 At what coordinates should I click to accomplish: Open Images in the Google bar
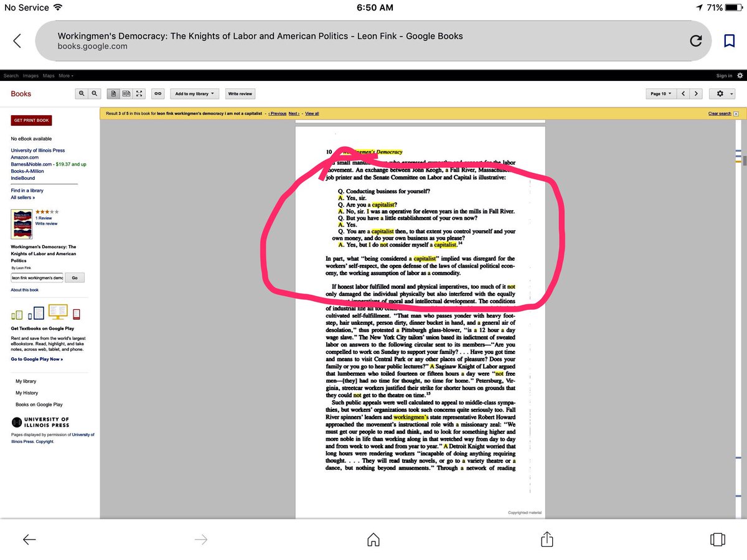coord(31,76)
